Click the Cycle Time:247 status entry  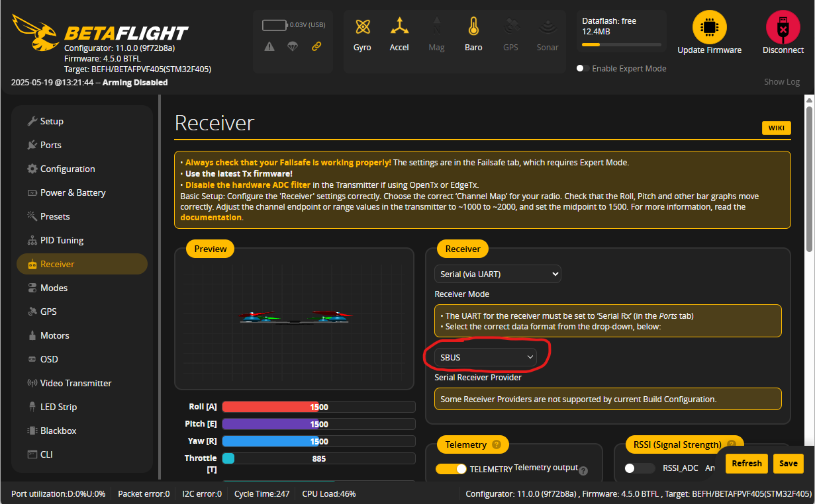coord(261,493)
